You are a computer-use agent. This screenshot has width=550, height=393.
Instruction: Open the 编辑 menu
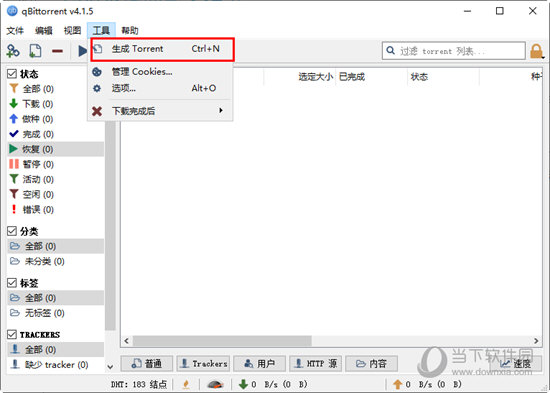point(44,31)
